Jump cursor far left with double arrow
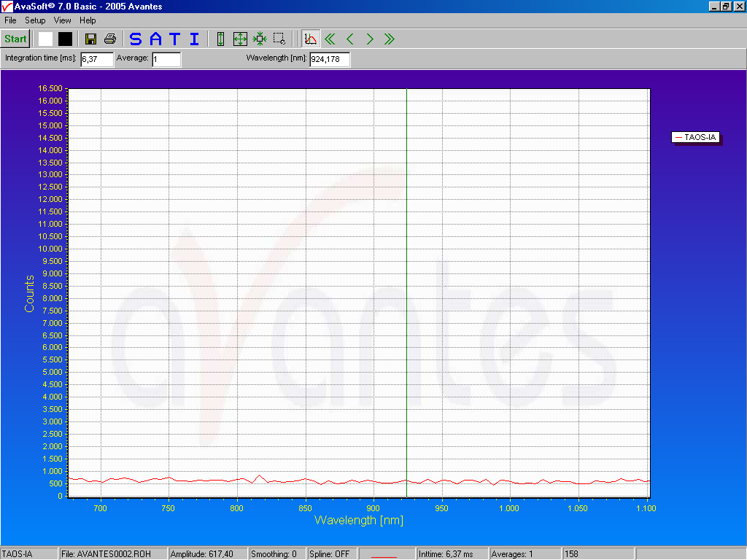Image resolution: width=747 pixels, height=560 pixels. click(x=330, y=39)
